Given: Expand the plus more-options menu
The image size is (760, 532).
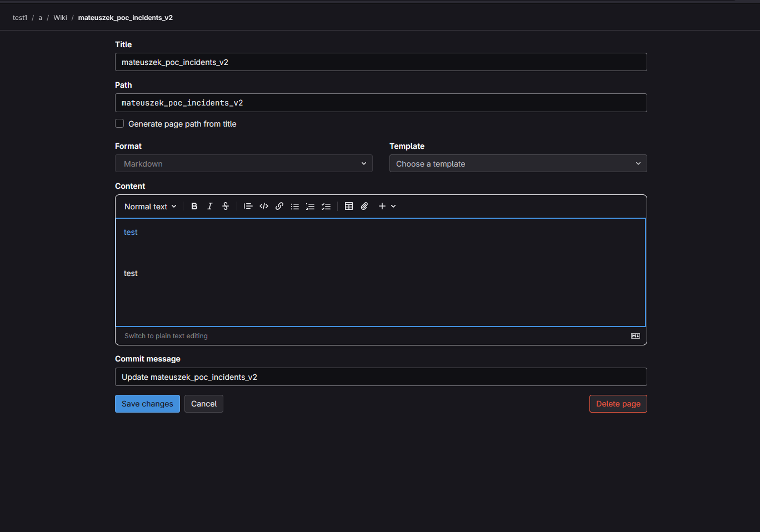Looking at the screenshot, I should pos(387,206).
